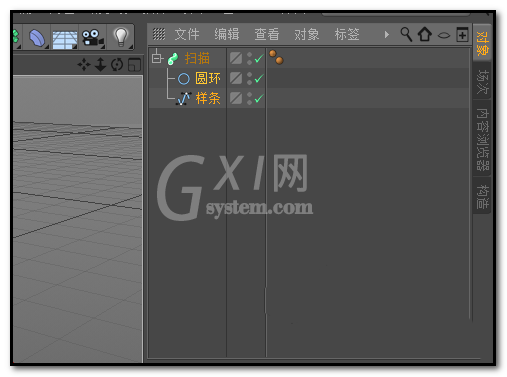Screen dimensions: 507x377
Task: Toggle the layer box for 样条
Action: 236,98
